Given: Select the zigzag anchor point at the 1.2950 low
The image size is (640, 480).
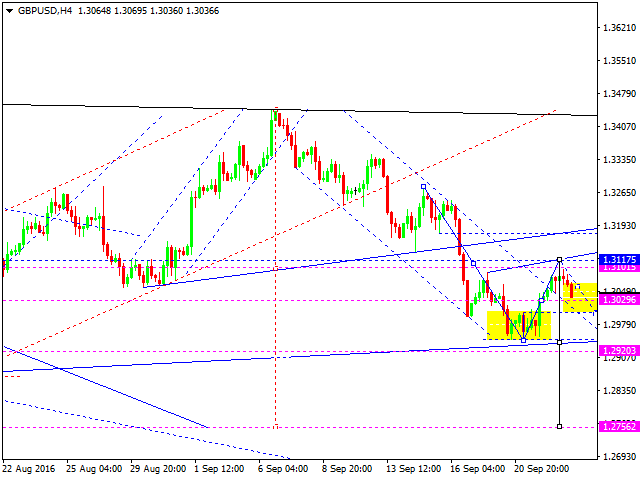Looking at the screenshot, I should tap(524, 340).
